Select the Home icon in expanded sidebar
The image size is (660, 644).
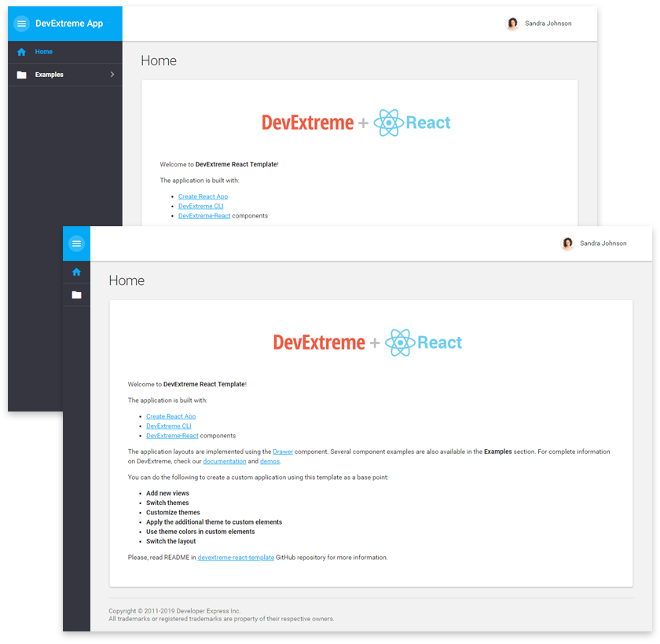(x=21, y=52)
